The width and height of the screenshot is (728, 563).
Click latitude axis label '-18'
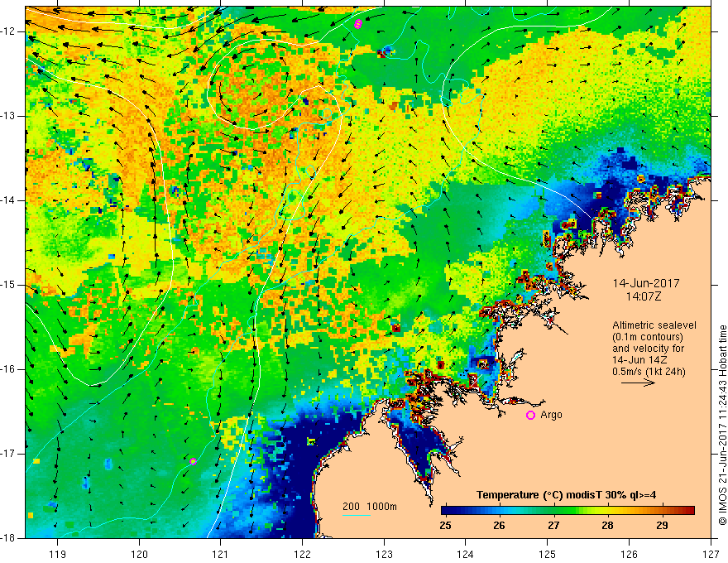pyautogui.click(x=10, y=538)
